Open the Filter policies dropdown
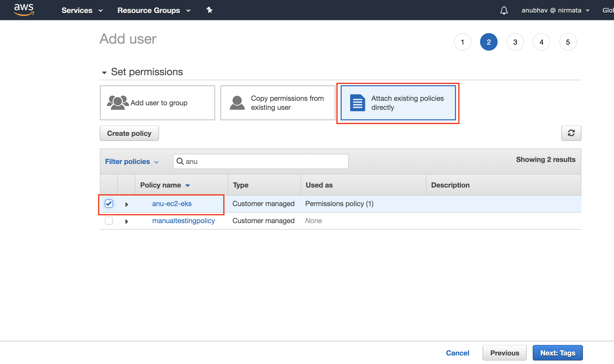This screenshot has height=364, width=614. tap(132, 161)
